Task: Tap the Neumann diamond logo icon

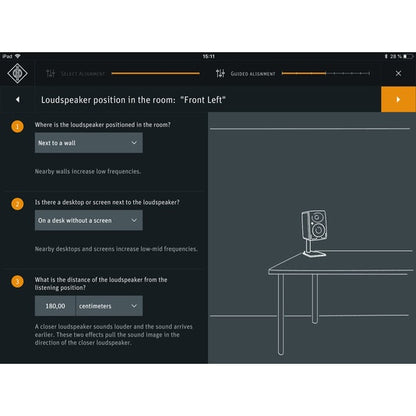Action: tap(17, 73)
